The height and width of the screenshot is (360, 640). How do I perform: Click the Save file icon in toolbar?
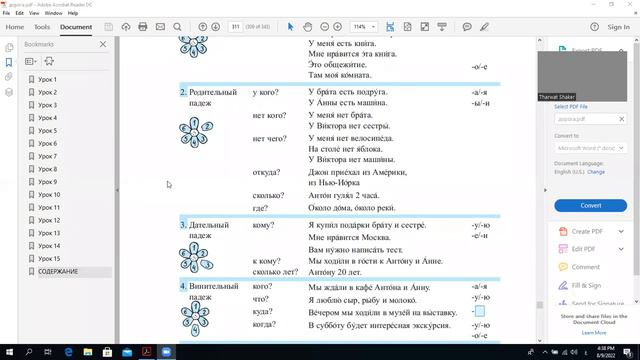[108, 27]
